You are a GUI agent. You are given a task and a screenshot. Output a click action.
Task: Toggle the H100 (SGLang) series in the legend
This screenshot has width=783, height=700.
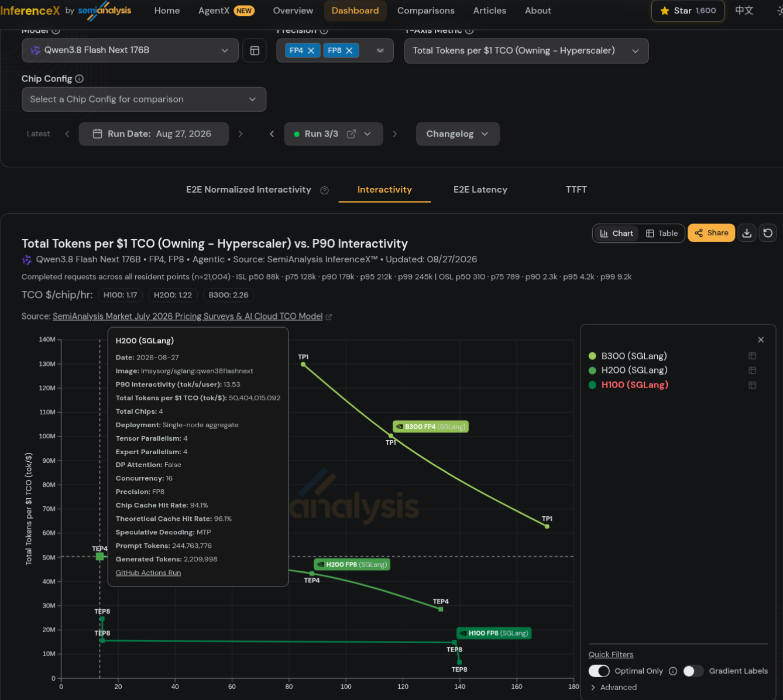(634, 385)
